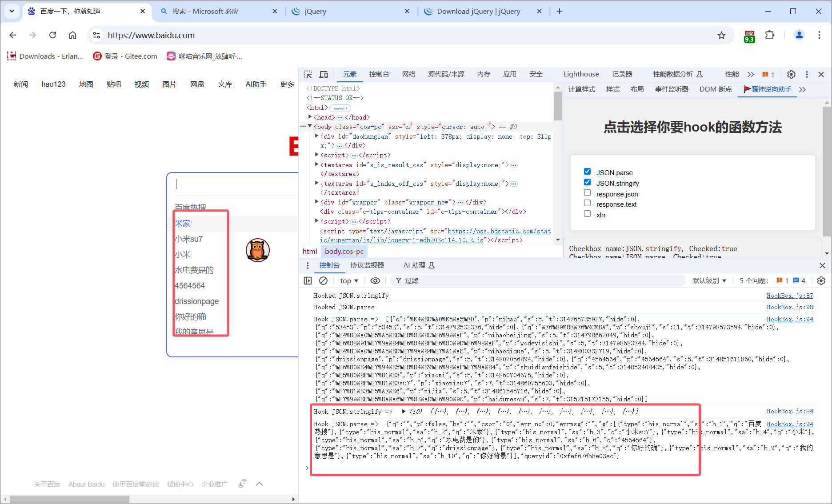Open the hao123 link

pyautogui.click(x=53, y=84)
